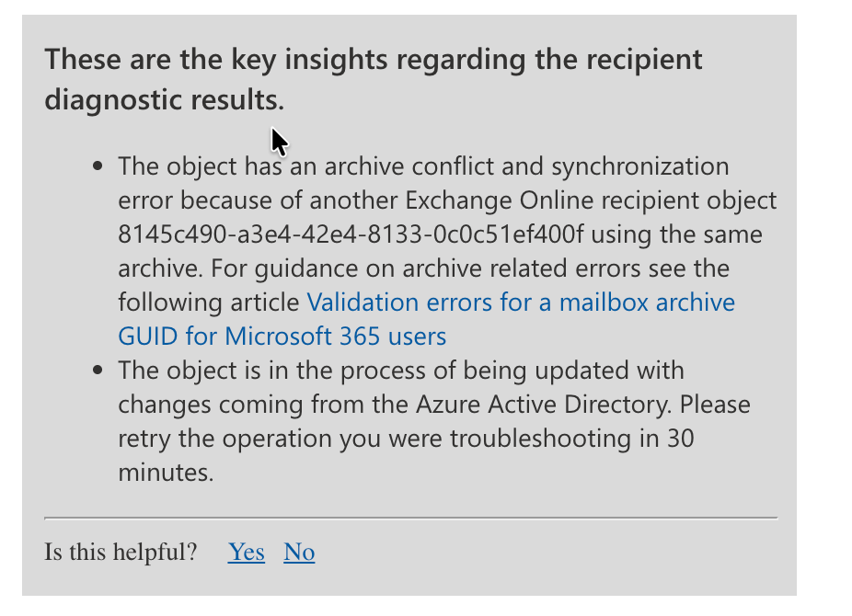
Task: Click the phrase "retry the operation"
Action: coord(227,439)
